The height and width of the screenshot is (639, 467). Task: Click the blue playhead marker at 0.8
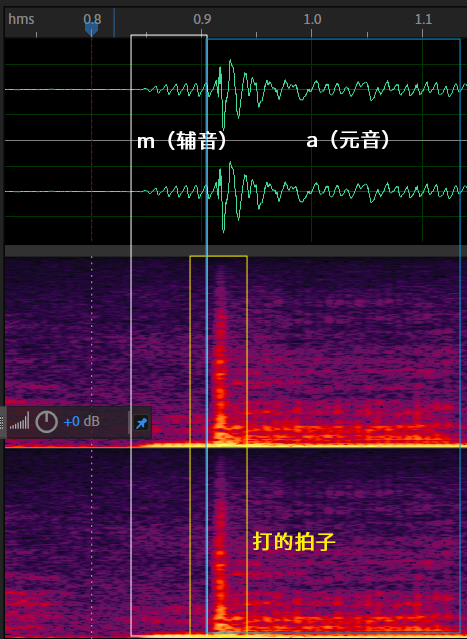(x=91, y=29)
